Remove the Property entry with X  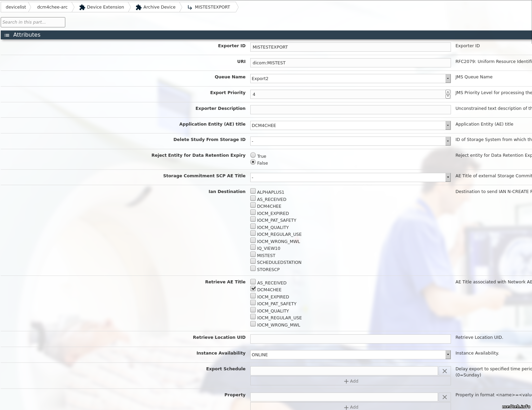(444, 397)
